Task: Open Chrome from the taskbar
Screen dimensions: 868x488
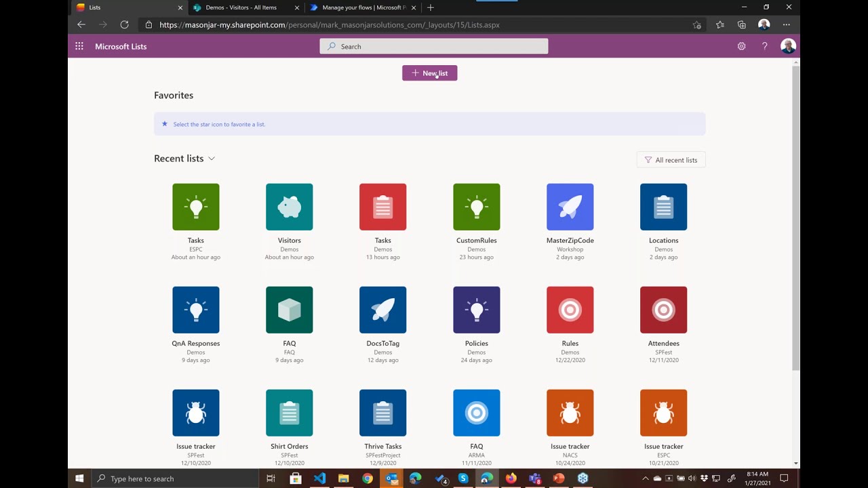Action: [x=367, y=479]
